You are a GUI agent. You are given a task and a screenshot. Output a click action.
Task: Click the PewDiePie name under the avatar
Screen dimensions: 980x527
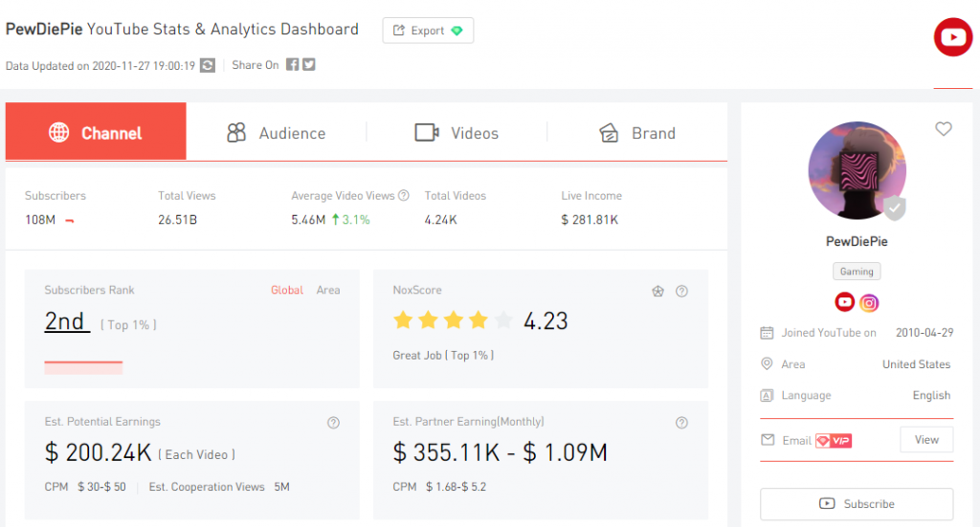tap(857, 242)
